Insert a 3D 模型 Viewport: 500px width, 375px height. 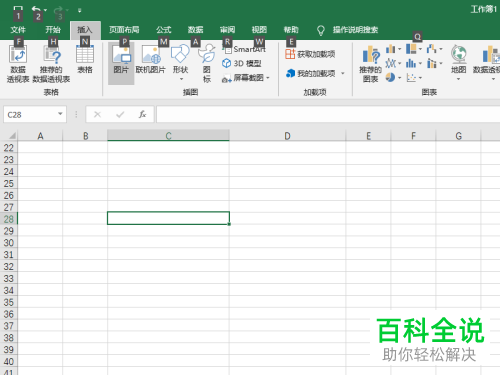(242, 63)
